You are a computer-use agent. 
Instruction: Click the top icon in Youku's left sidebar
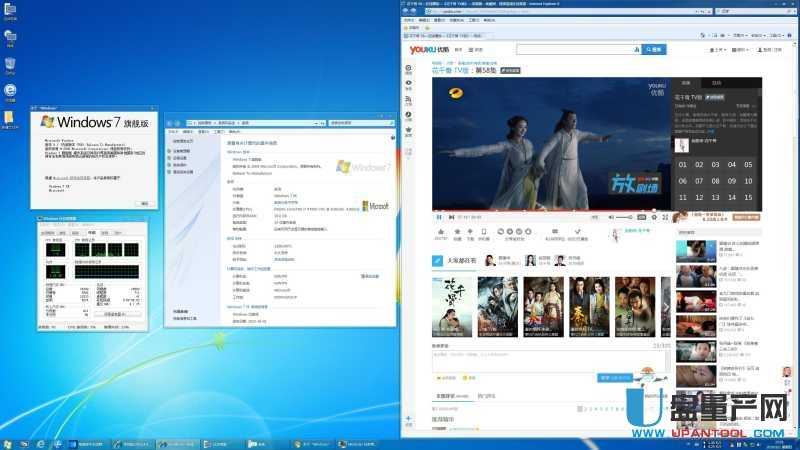pos(408,68)
